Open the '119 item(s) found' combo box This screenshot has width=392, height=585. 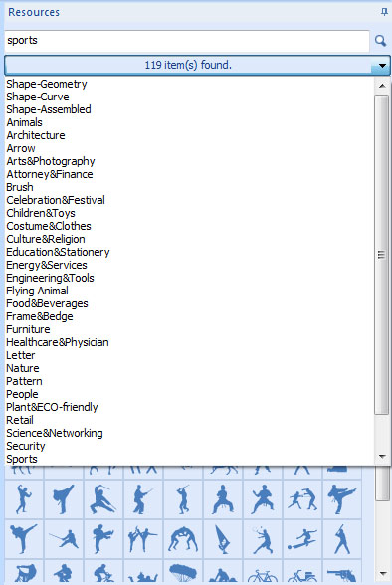coord(197,66)
